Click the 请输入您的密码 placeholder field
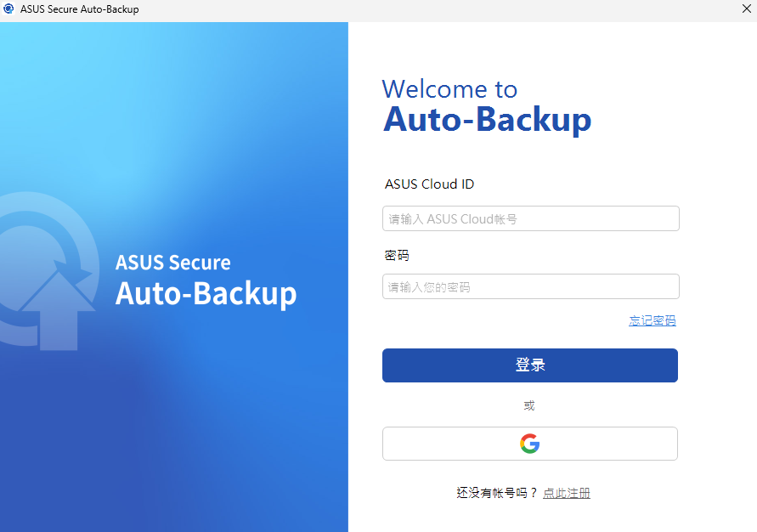Viewport: 757px width, 532px height. click(529, 286)
